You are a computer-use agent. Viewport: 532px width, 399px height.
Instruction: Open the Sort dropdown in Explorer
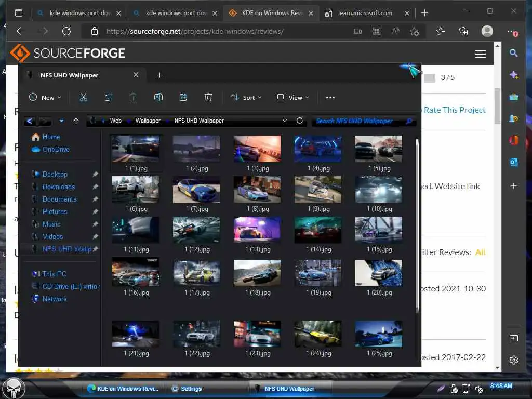click(x=246, y=97)
